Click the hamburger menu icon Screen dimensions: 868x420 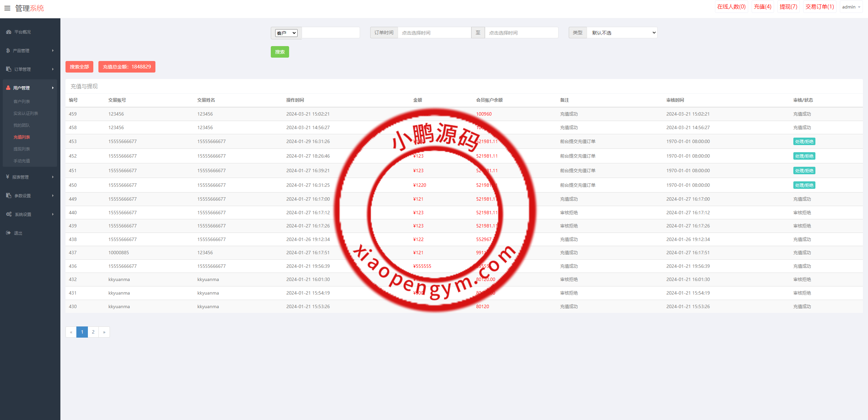click(x=7, y=8)
